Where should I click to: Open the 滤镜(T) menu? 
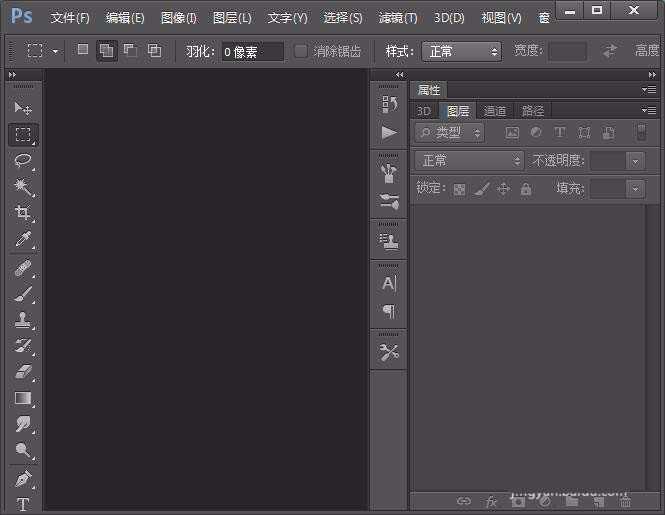397,18
